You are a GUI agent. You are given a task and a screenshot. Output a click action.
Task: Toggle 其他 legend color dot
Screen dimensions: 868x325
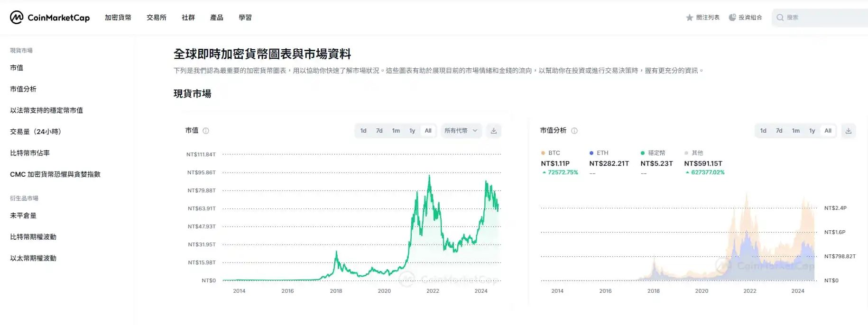[x=686, y=153]
